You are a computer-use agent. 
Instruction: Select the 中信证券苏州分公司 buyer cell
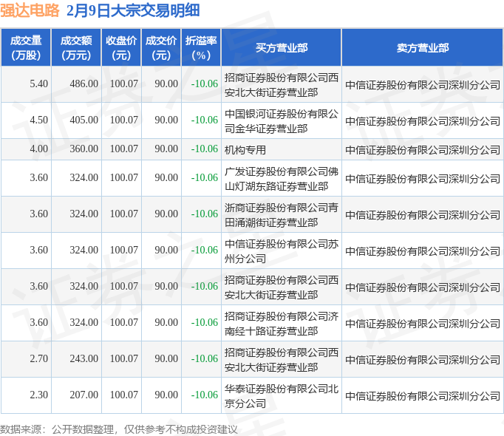tap(282, 251)
